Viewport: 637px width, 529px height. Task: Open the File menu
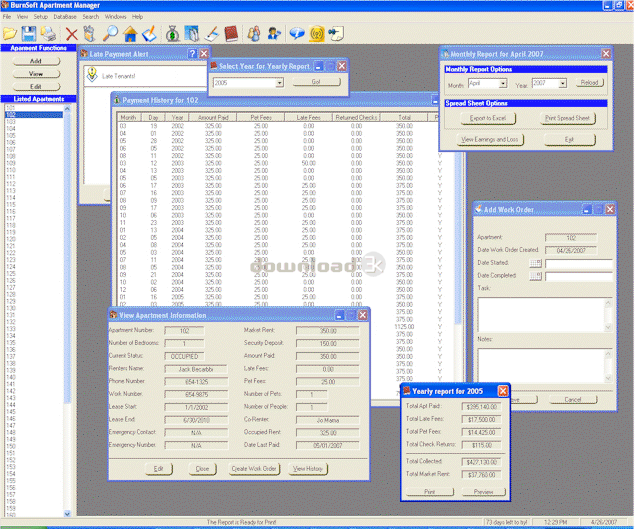(7, 17)
